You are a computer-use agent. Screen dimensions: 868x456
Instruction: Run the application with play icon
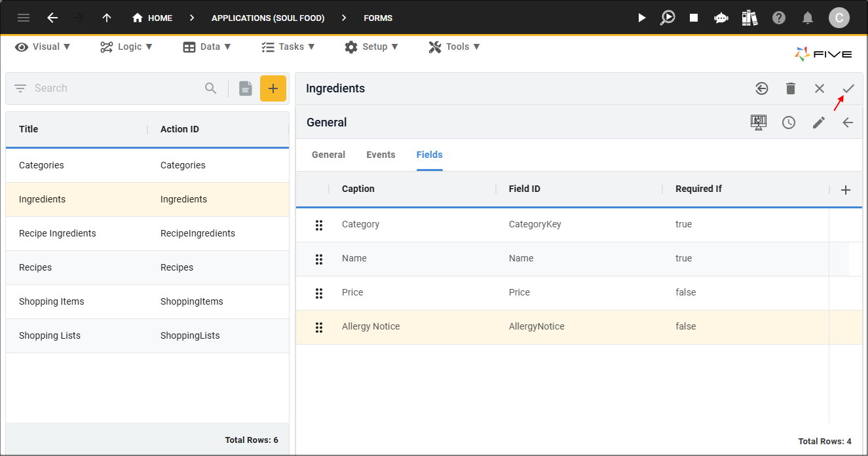(x=642, y=18)
